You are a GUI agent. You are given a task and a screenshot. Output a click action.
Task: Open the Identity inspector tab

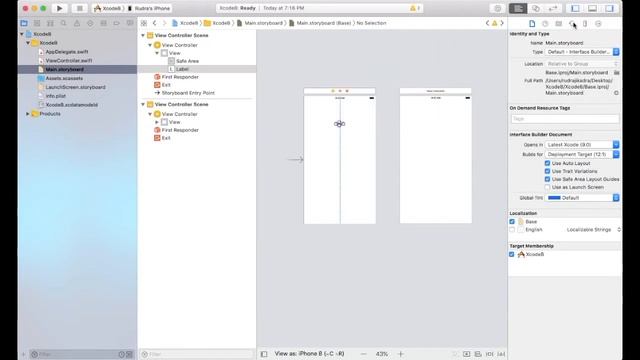pos(558,24)
